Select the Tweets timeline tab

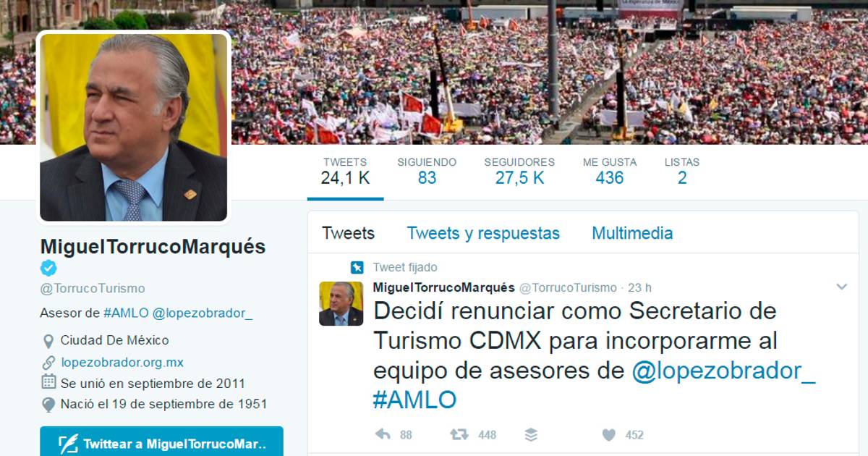tap(348, 233)
